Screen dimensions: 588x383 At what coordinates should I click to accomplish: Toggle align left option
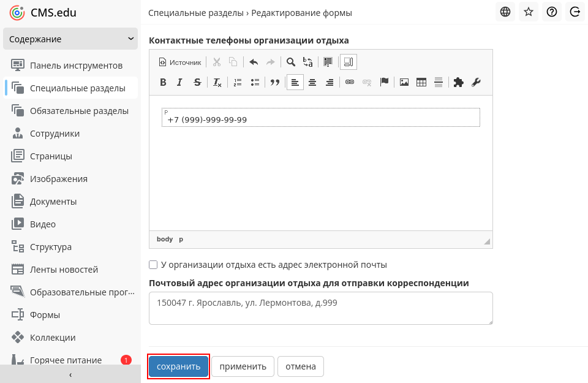pos(295,83)
